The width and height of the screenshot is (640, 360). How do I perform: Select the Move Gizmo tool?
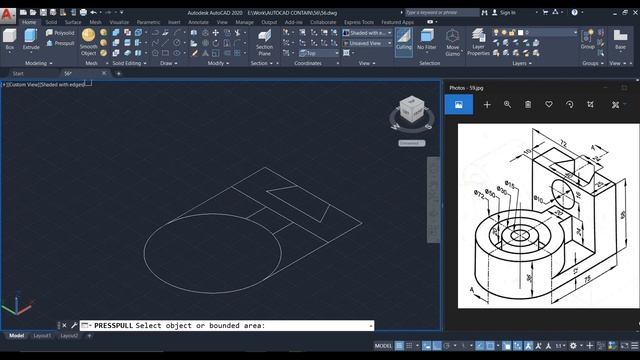[x=452, y=42]
